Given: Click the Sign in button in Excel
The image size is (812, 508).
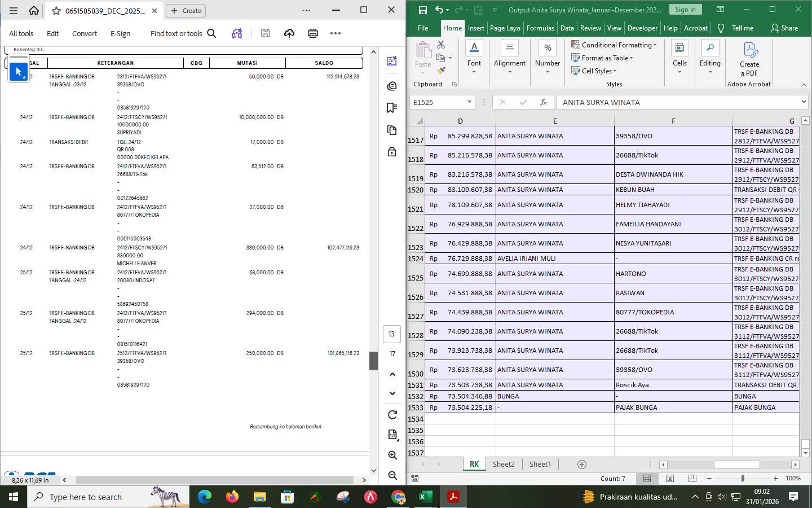Looking at the screenshot, I should (x=685, y=10).
